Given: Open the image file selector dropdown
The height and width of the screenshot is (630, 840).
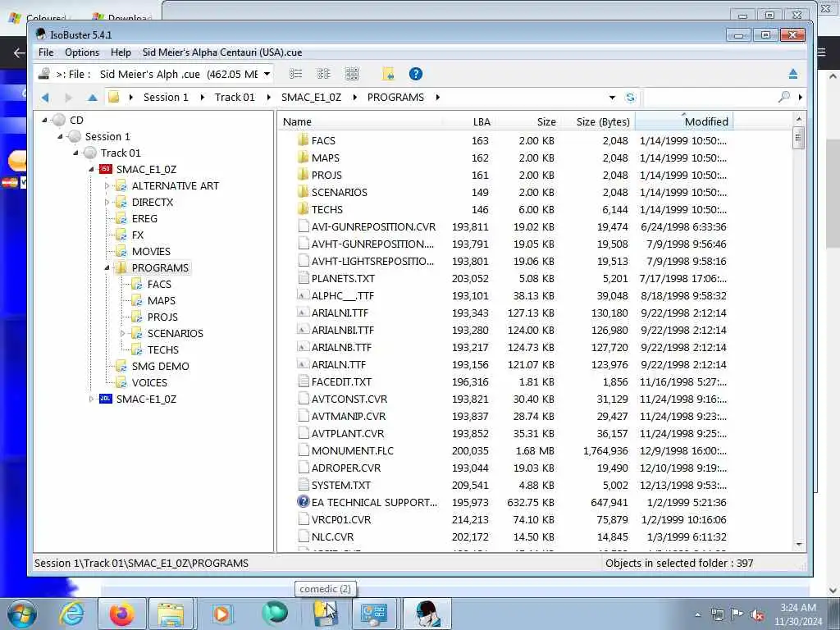Looking at the screenshot, I should [x=267, y=74].
